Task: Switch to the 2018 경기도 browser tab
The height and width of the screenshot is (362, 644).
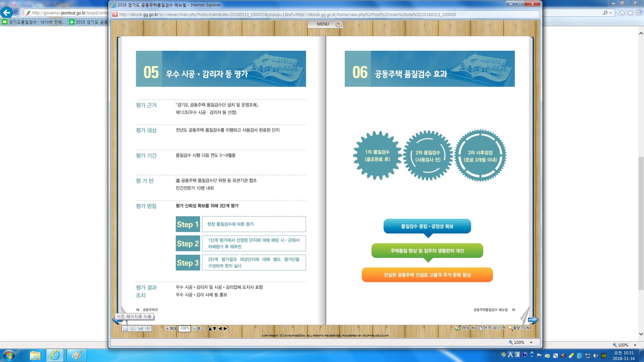Action: coord(89,22)
